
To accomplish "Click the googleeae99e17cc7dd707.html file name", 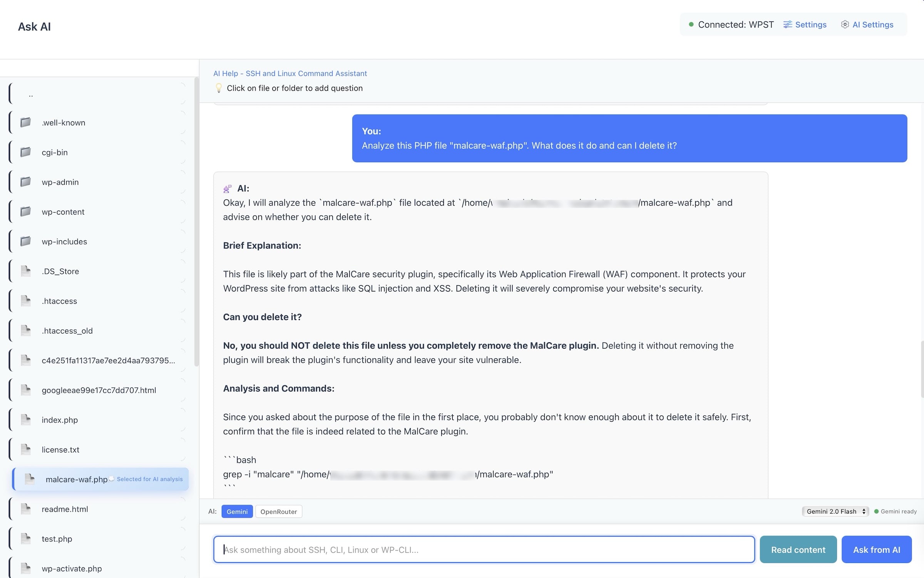I will 99,390.
